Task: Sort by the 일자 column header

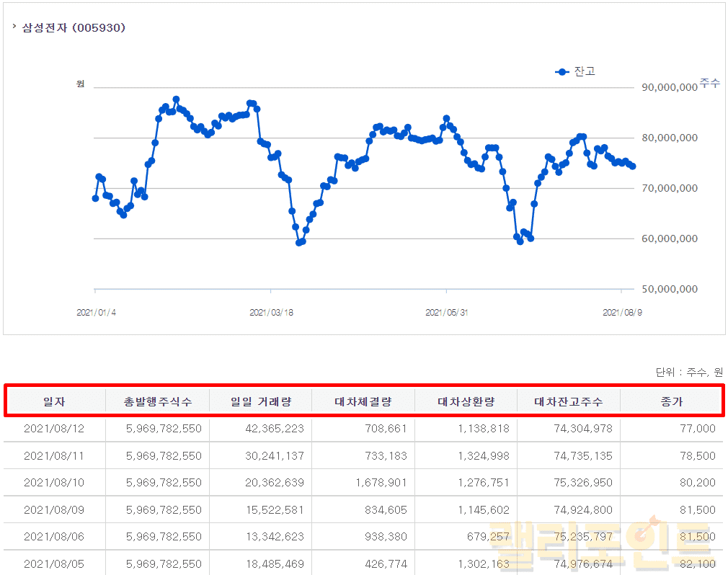Action: coord(54,401)
